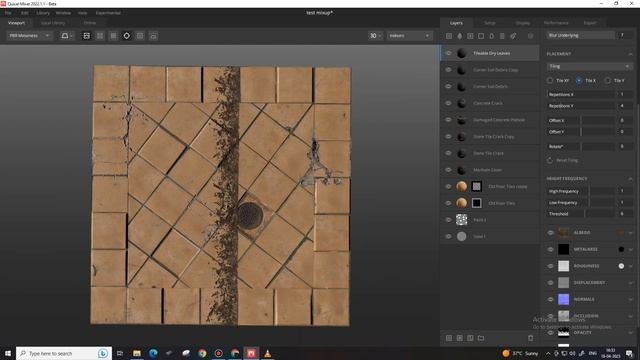Click the link icon in Layers toolbar
The image size is (640, 360).
[x=513, y=36]
